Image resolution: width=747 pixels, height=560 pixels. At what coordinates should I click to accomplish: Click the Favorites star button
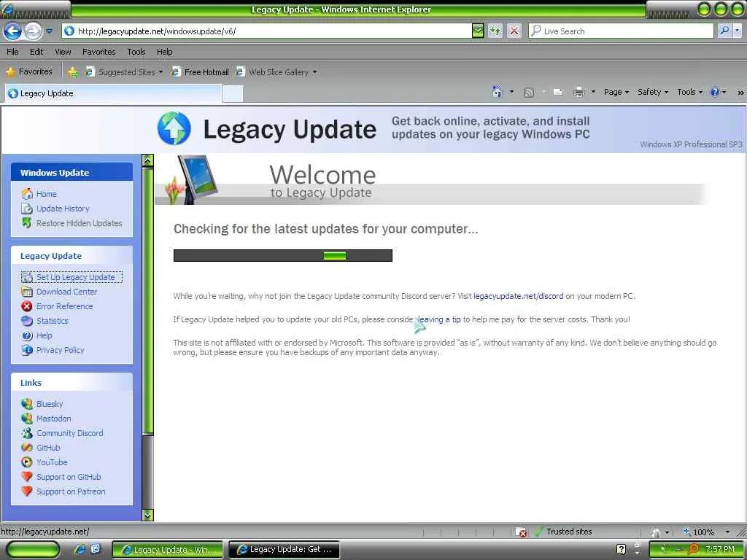pyautogui.click(x=29, y=72)
